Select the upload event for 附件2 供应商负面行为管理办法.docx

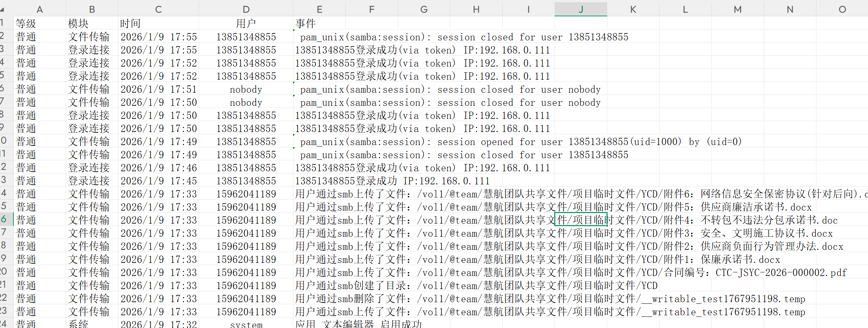click(x=569, y=246)
